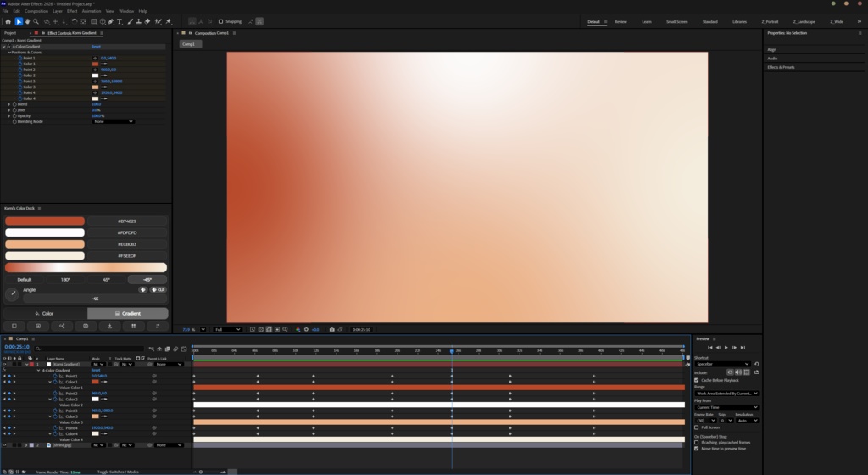This screenshot has height=475, width=868.
Task: Switch to the Review workspace
Action: tap(620, 21)
